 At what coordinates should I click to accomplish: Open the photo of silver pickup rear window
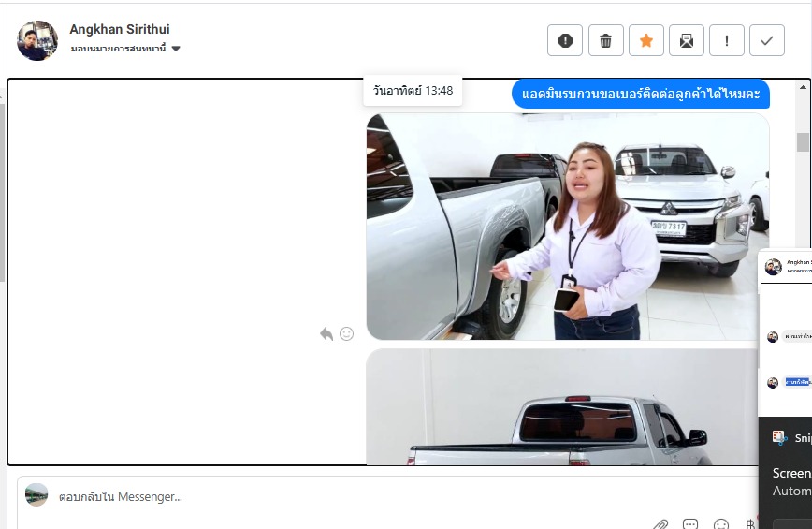(x=562, y=406)
